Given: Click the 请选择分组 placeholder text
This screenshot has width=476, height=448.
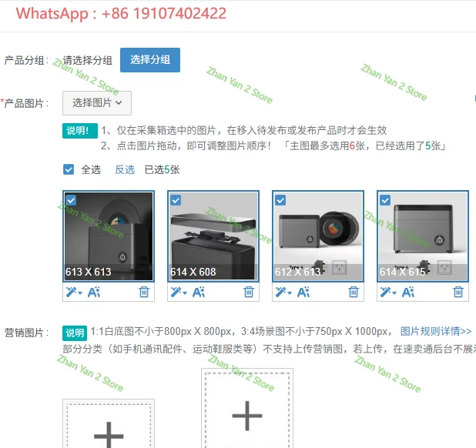Looking at the screenshot, I should click(x=88, y=60).
